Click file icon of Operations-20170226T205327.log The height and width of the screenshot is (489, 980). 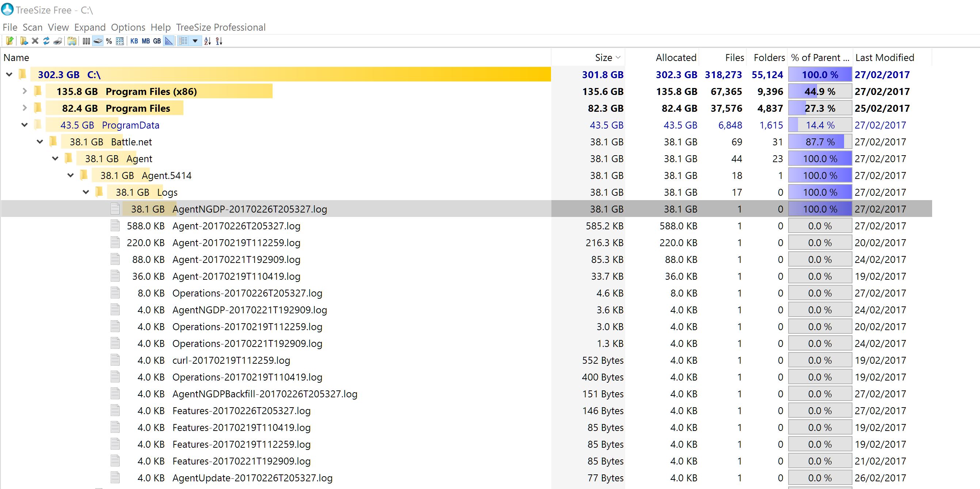tap(115, 293)
